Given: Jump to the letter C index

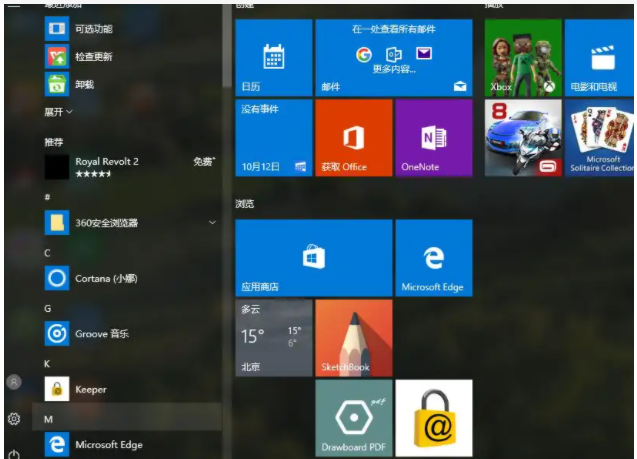Looking at the screenshot, I should [x=47, y=253].
